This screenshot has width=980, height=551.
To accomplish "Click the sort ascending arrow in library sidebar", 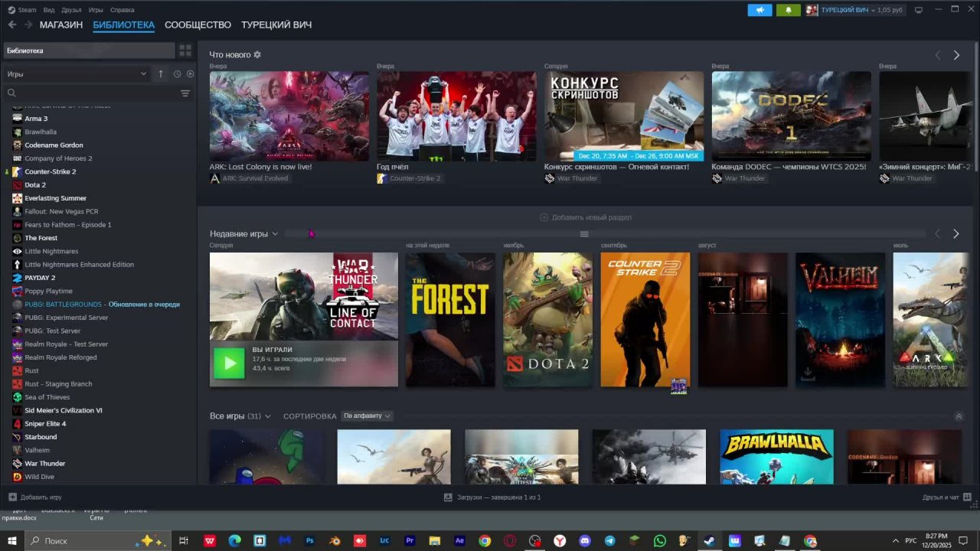I will [161, 74].
